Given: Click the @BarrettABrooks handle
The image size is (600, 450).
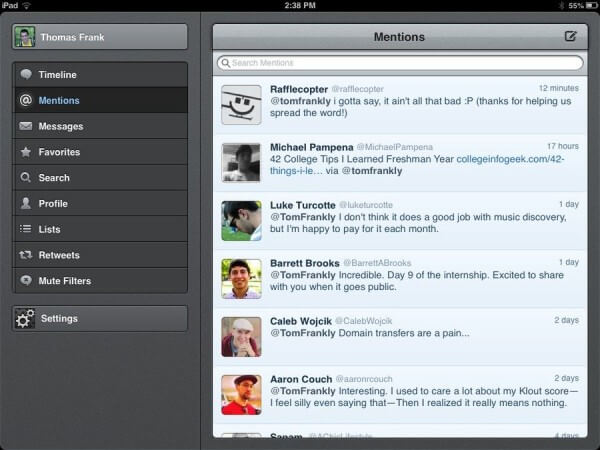Looking at the screenshot, I should pos(377,263).
